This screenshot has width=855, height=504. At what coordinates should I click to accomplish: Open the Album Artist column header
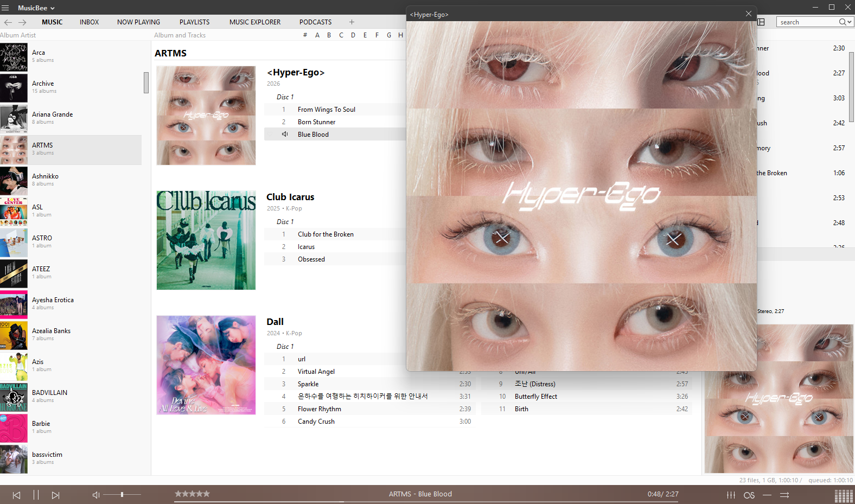[18, 35]
